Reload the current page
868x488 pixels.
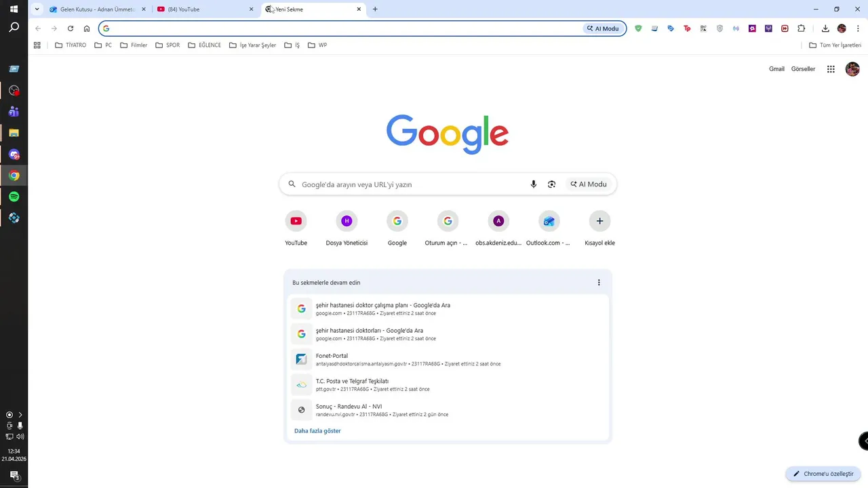click(x=71, y=28)
